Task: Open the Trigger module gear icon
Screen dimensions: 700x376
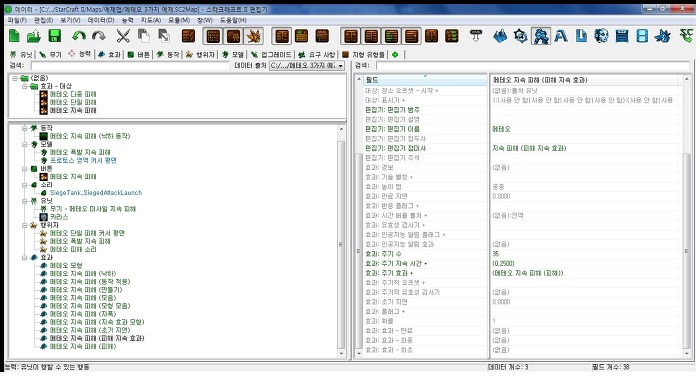Action: tap(520, 36)
